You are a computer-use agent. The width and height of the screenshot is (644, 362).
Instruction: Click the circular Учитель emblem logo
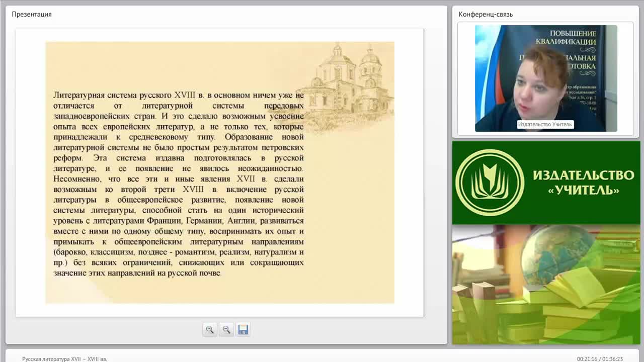[x=490, y=183]
